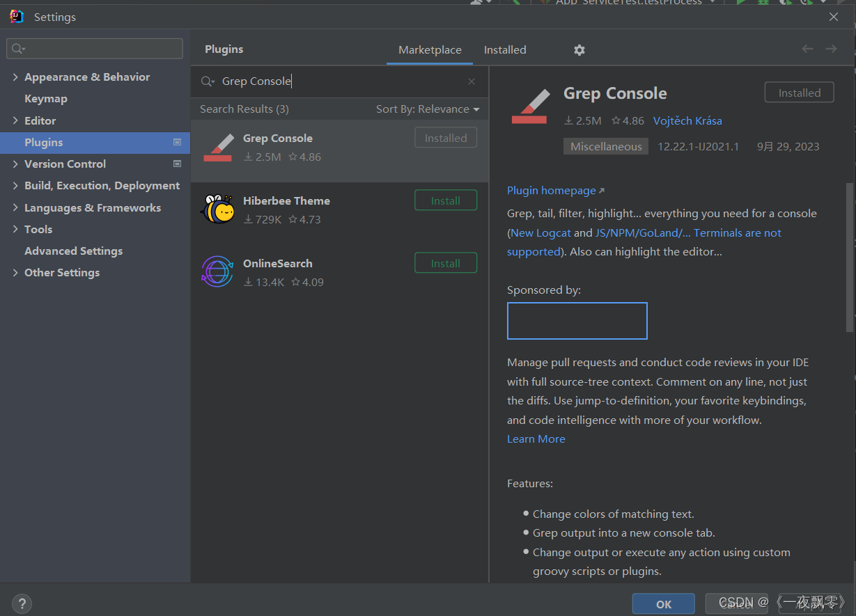The width and height of the screenshot is (856, 616).
Task: Click the Installed button in details header
Action: pyautogui.click(x=800, y=93)
